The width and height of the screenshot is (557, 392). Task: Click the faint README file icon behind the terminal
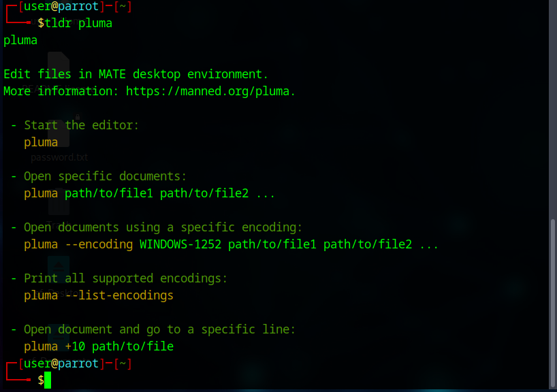pos(59,65)
